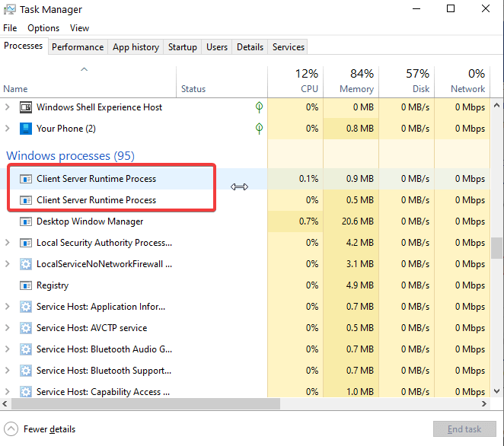
Task: Click the LocalServiceNoNetworkFirewall gear icon
Action: 26,264
